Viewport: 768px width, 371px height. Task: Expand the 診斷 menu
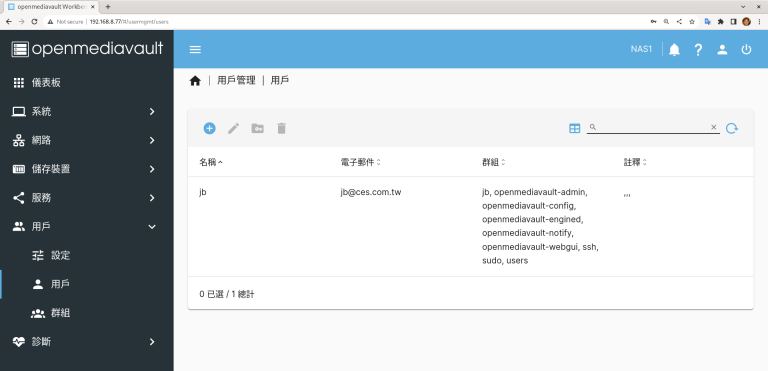tap(87, 342)
